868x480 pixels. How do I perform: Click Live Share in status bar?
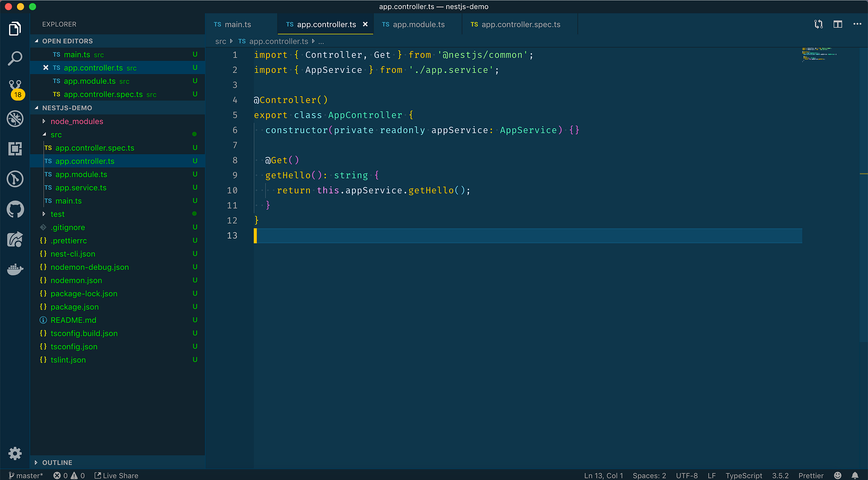[x=116, y=475]
